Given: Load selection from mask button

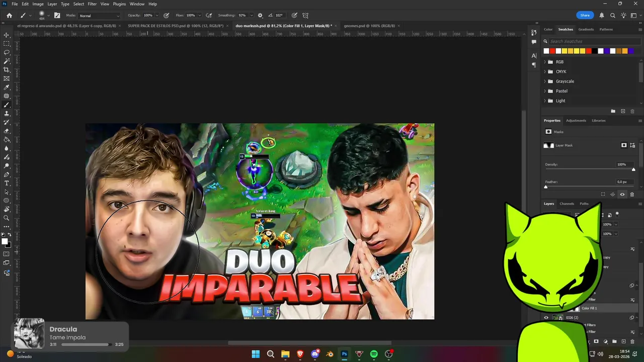Looking at the screenshot, I should [x=603, y=195].
